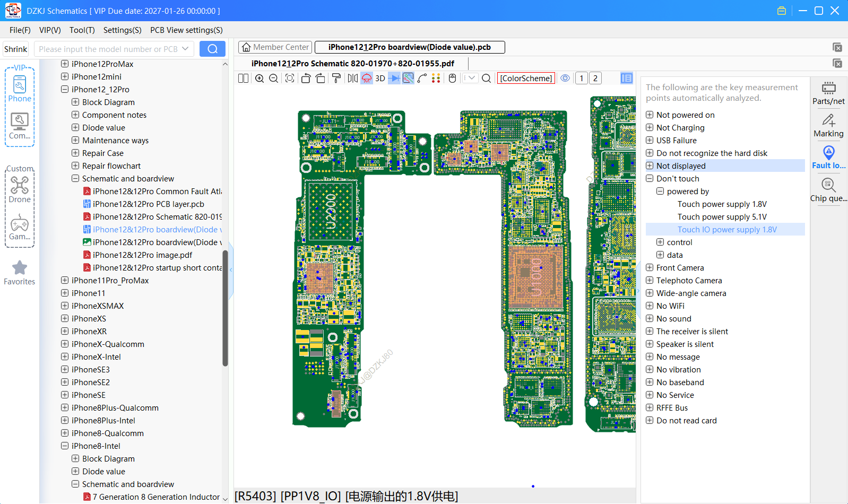Zoom in on the boardview
The image size is (848, 504).
[x=259, y=78]
